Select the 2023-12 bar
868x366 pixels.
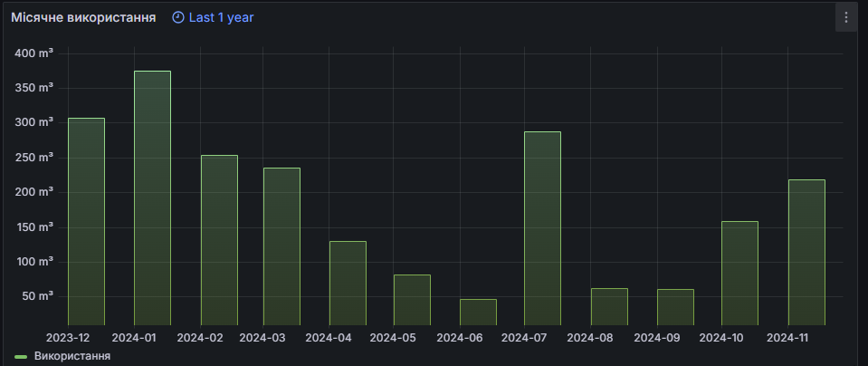[x=86, y=221]
